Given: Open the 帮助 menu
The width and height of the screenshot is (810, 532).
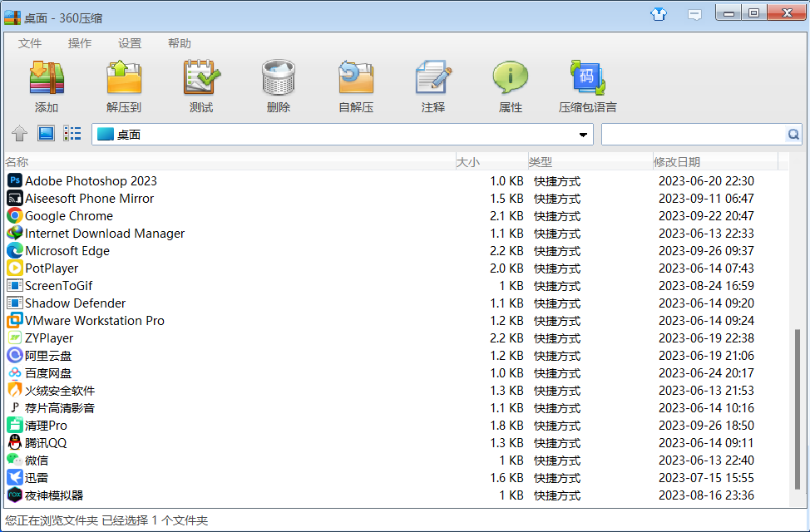Looking at the screenshot, I should point(180,43).
